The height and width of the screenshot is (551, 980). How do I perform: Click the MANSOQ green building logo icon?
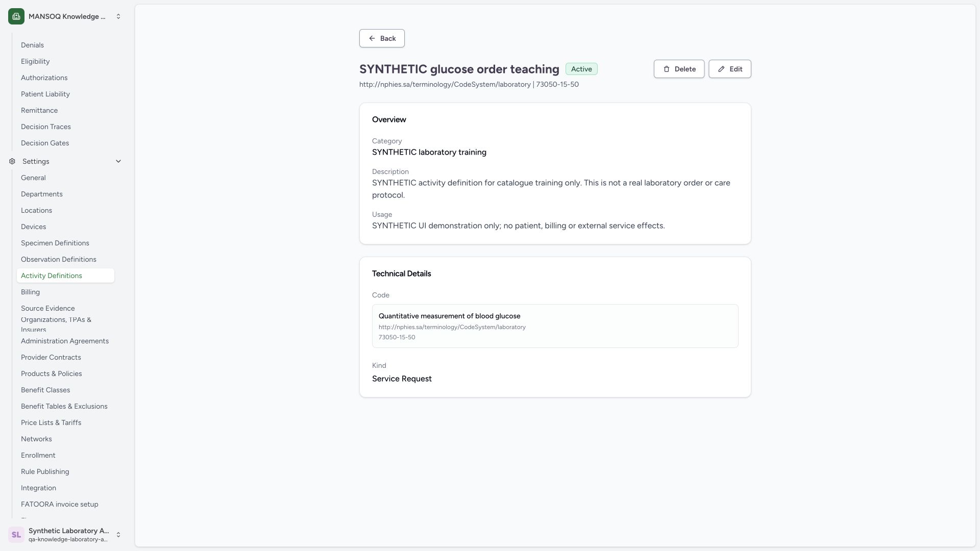coord(16,16)
